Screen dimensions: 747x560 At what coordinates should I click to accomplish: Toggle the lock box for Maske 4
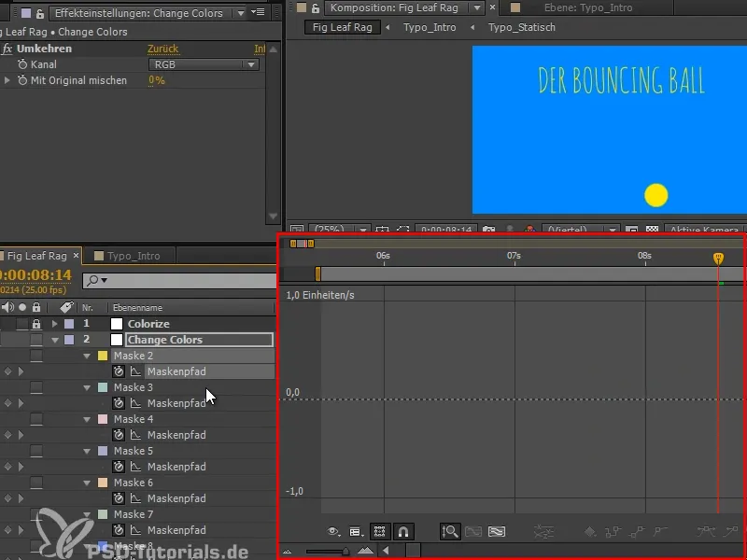36,419
